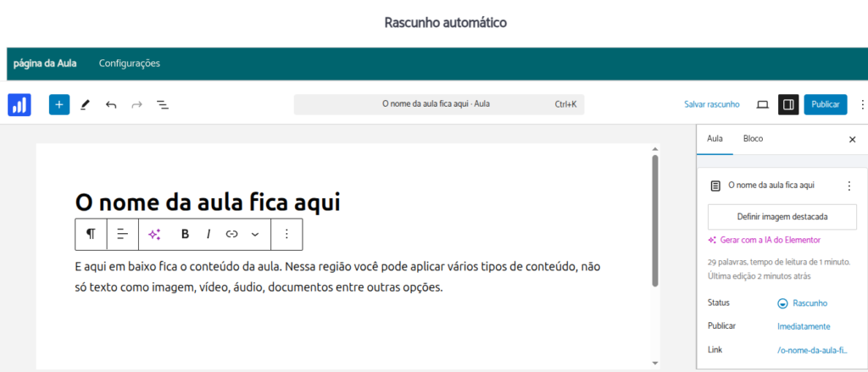Click the editor vertical scrollbar
The height and width of the screenshot is (372, 868).
654,220
